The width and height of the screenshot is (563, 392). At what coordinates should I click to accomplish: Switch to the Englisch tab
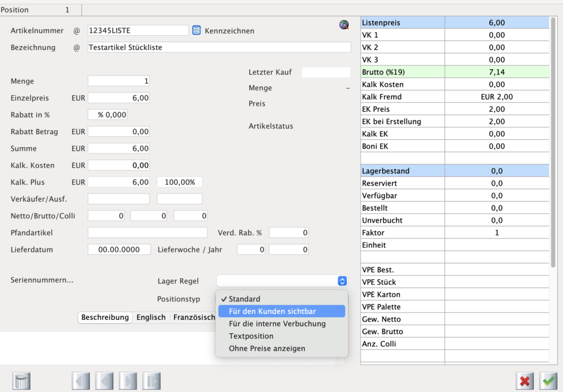tap(151, 317)
